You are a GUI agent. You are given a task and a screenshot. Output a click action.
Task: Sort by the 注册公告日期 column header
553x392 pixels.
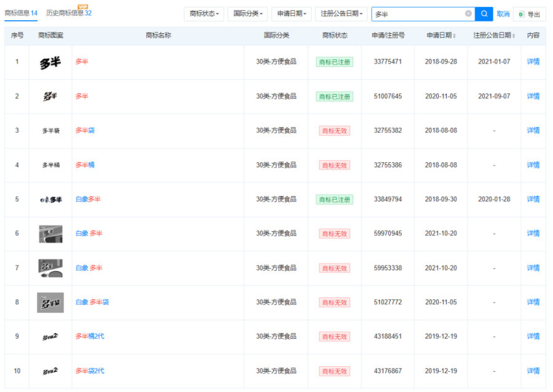tap(493, 36)
